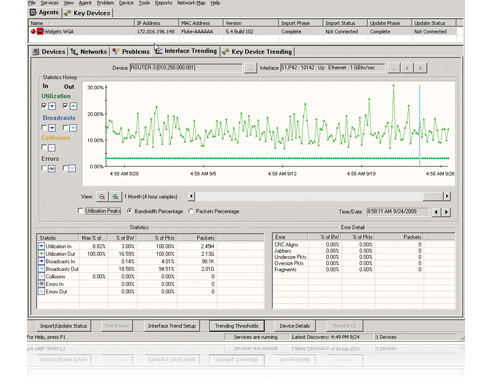
Task: Click Broadcasts Out row icon in Statistics table
Action: 41,269
